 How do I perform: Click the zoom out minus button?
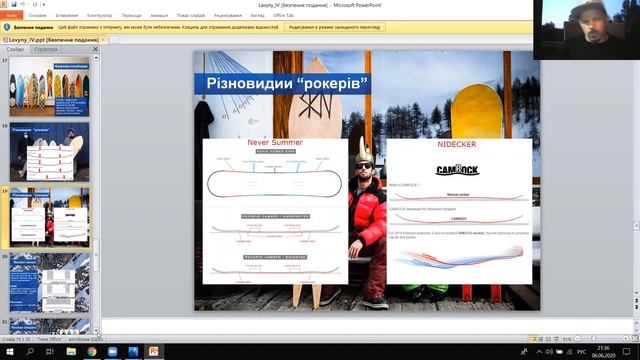point(577,339)
